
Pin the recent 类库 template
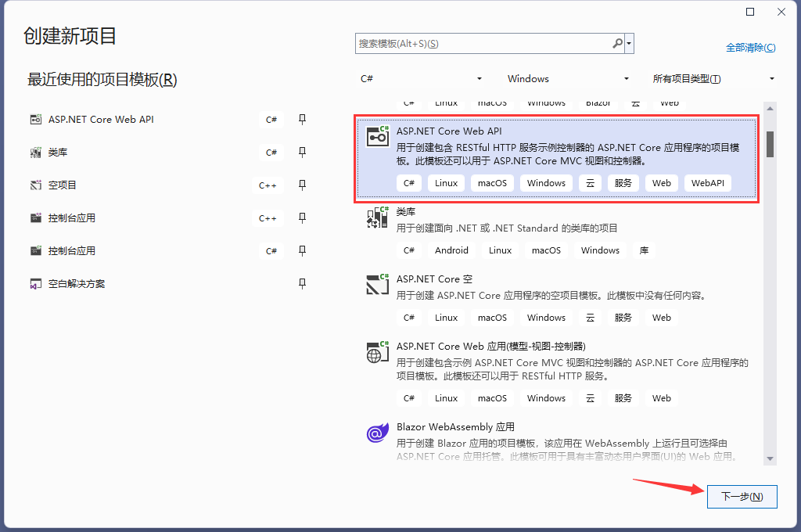(x=303, y=153)
